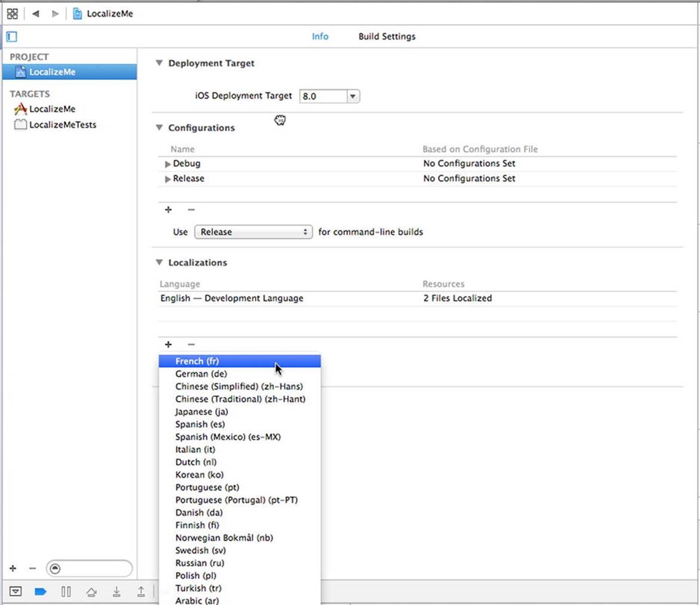Choose Portuguese (Portugal) (pt-PT)
The height and width of the screenshot is (605, 700).
pyautogui.click(x=240, y=500)
